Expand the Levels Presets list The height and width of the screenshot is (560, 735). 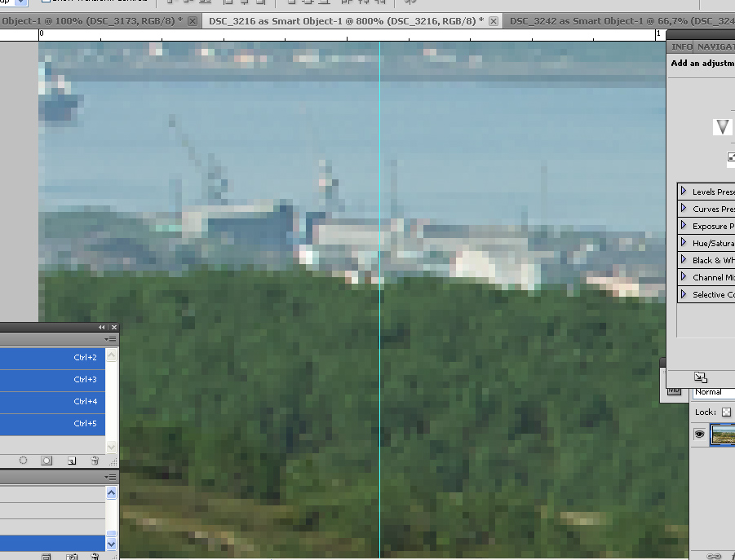coord(684,192)
